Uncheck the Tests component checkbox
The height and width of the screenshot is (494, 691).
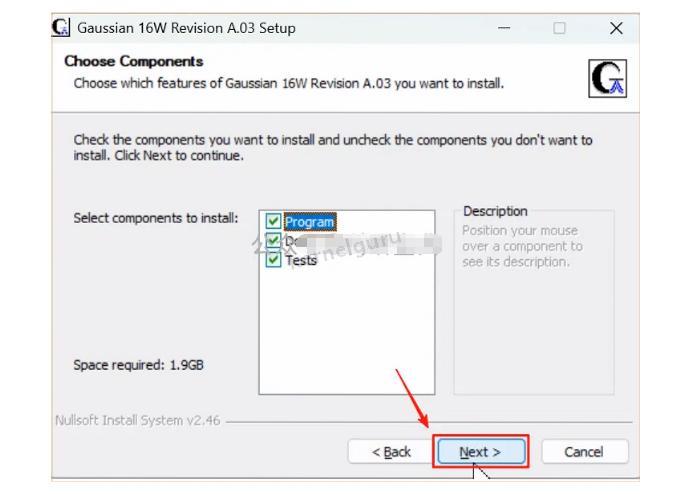tap(273, 259)
